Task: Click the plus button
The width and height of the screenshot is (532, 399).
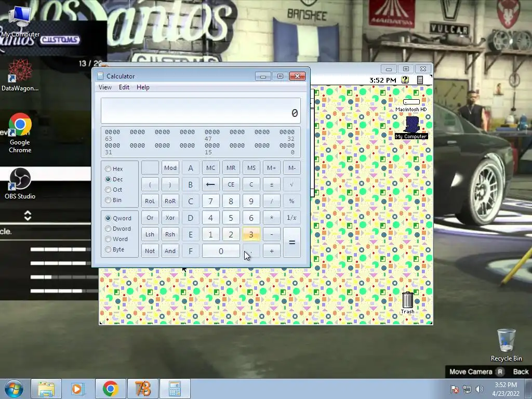Action: pos(271,251)
